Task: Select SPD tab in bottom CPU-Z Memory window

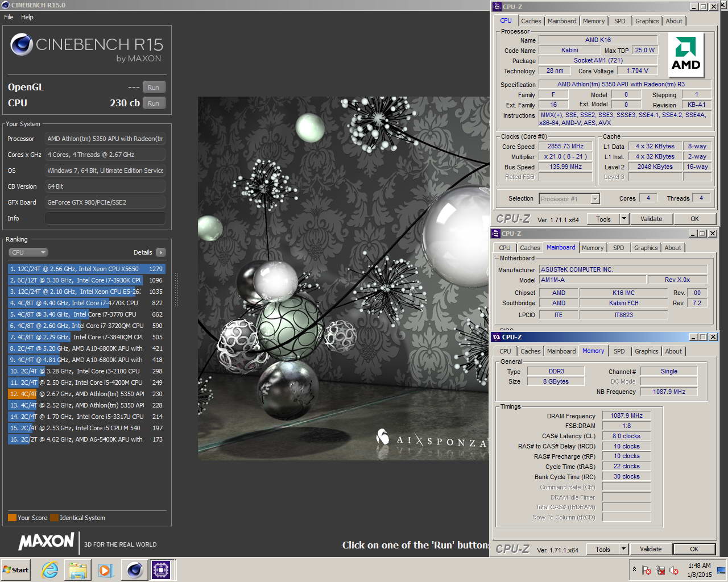Action: (619, 351)
